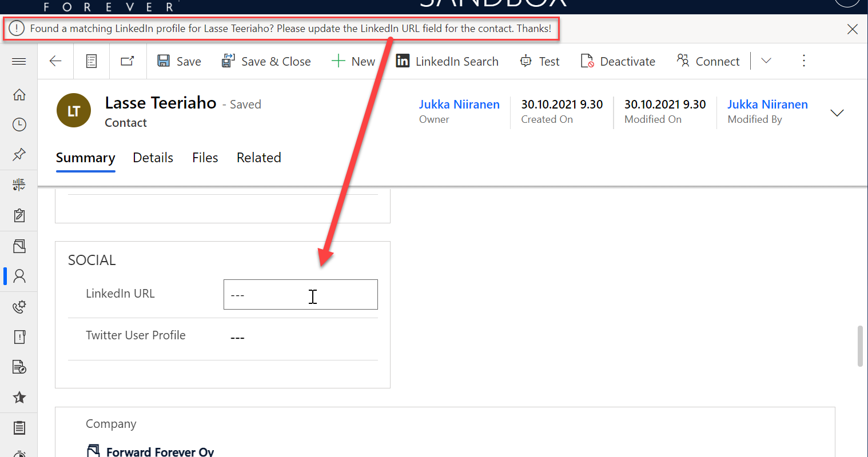The width and height of the screenshot is (868, 457).
Task: Open record in a new window
Action: 128,61
